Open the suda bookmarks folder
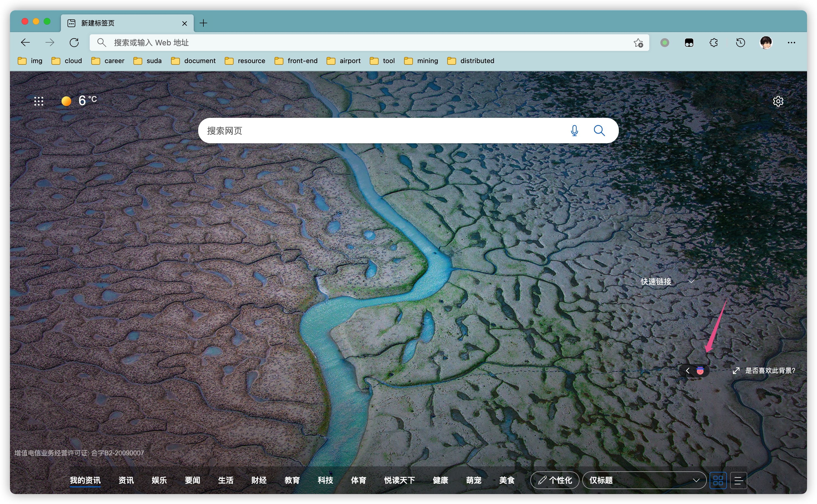817x504 pixels. tap(148, 61)
